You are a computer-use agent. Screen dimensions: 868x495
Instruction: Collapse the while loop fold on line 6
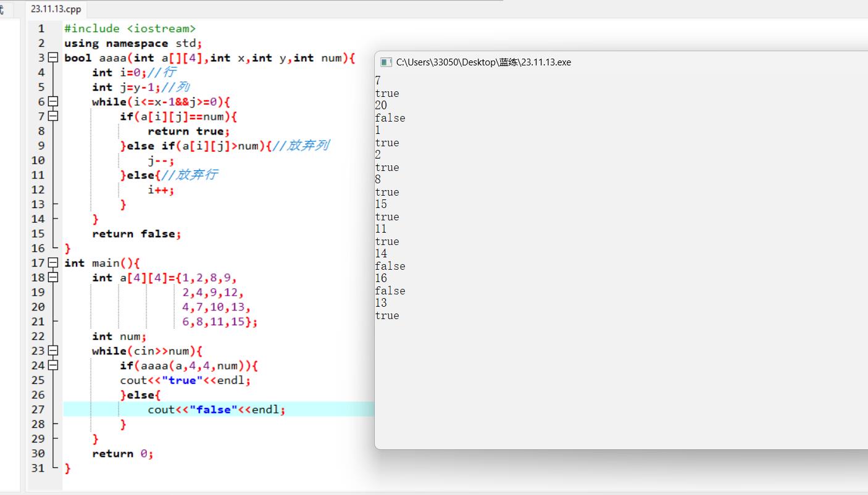pyautogui.click(x=52, y=102)
